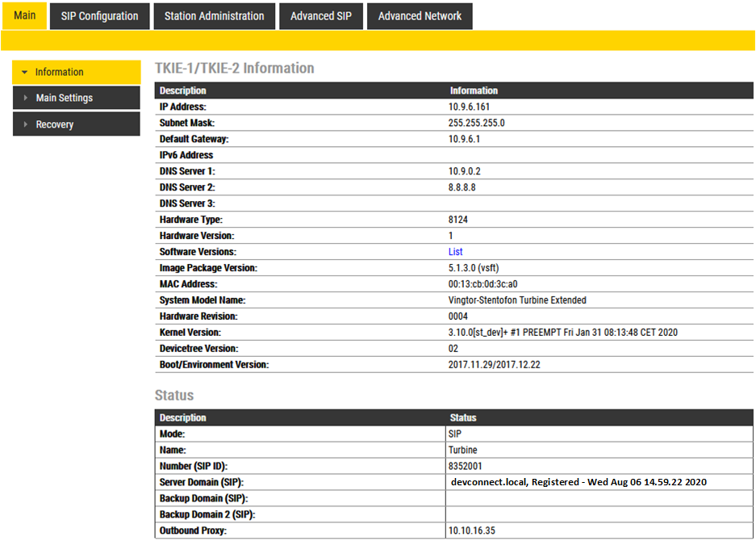756x541 pixels.
Task: Open the Advanced Network tab
Action: (420, 16)
